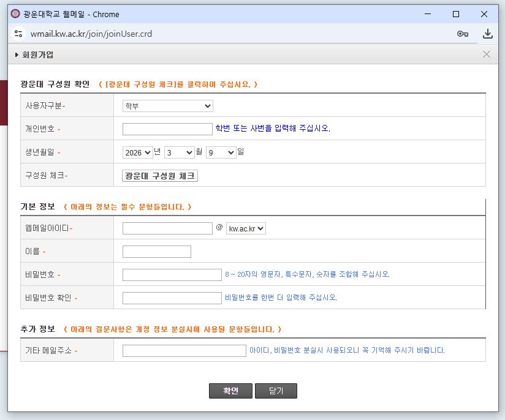Click the 확인 confirm button
The height and width of the screenshot is (420, 505).
tap(230, 391)
